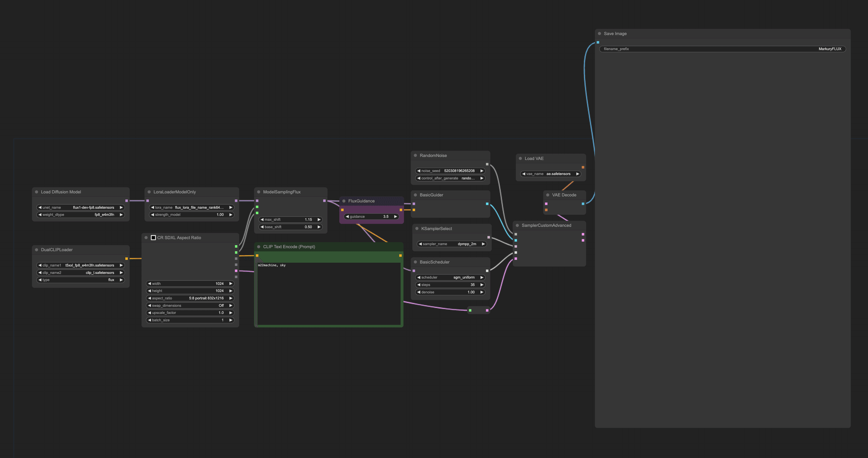Click the RandomNoise output port

click(487, 164)
